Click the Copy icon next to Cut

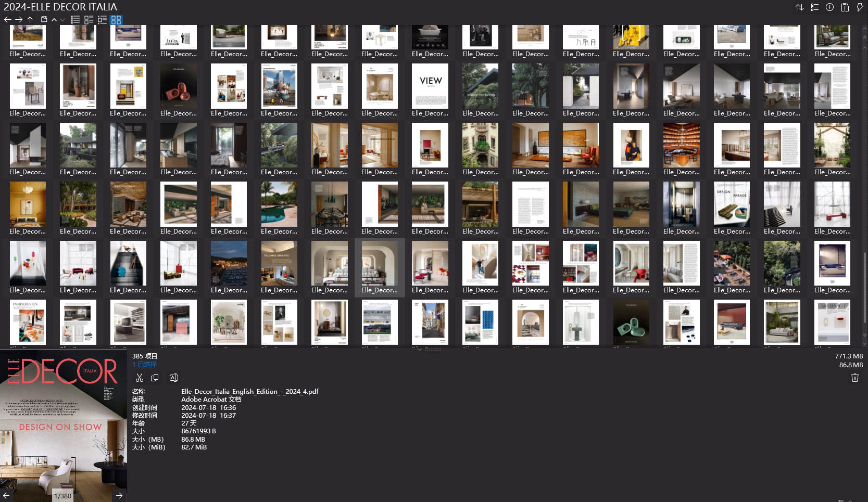(155, 378)
